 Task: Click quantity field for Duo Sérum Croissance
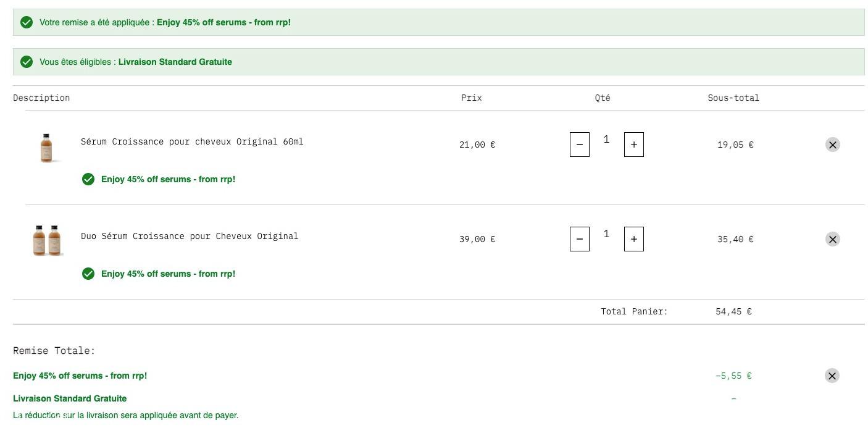(x=606, y=234)
